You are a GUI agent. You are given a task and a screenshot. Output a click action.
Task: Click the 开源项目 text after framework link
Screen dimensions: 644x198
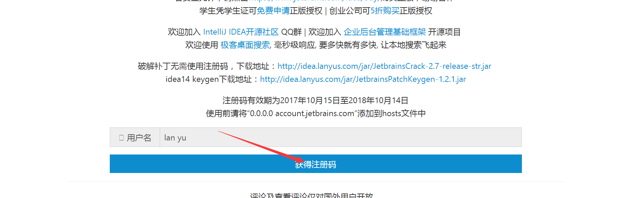444,32
